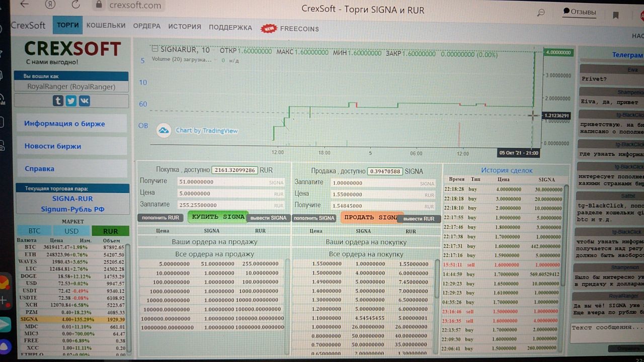
Task: Click the search magnifier icon in address bar
Action: (541, 13)
